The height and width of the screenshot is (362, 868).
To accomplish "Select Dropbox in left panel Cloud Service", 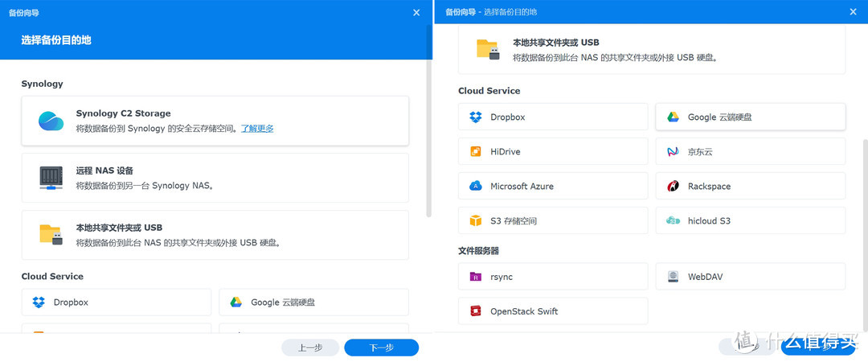I will [117, 302].
